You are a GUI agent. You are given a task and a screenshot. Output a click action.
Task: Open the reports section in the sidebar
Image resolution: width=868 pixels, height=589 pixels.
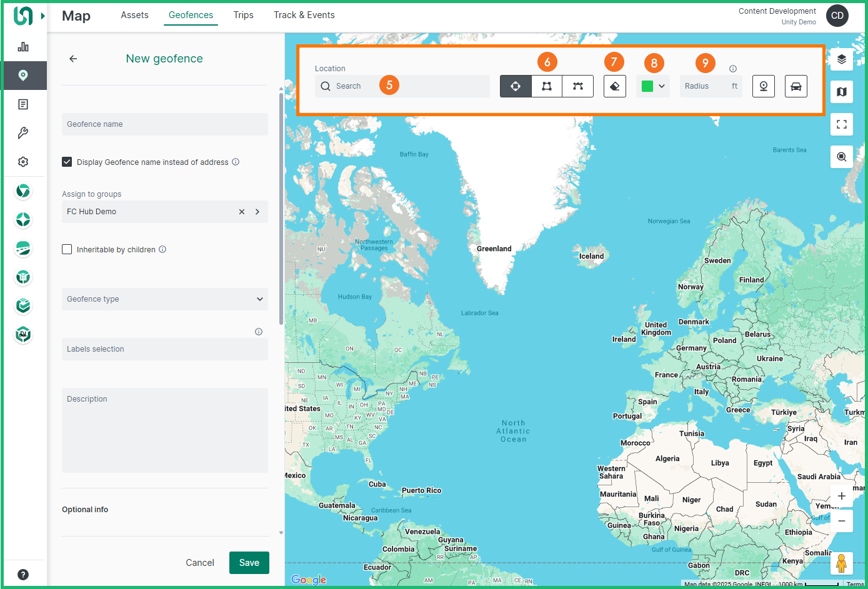(23, 104)
